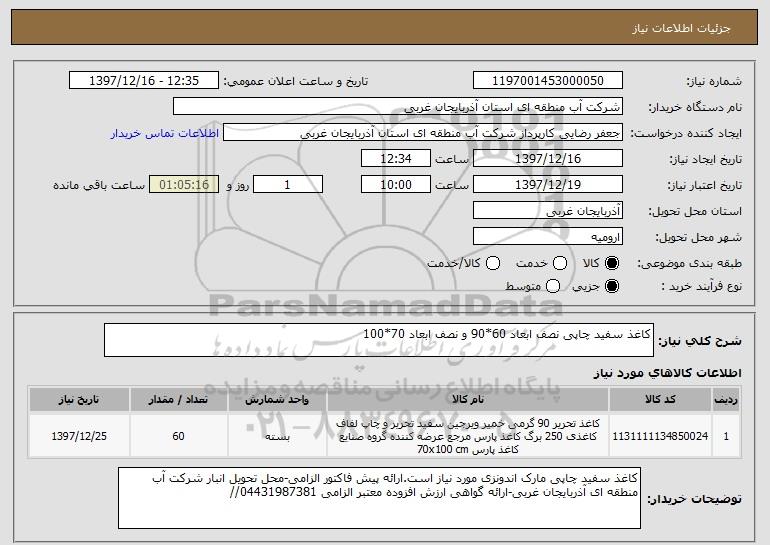
Task: Click the طبقه بندی موضوعی label
Action: pos(689,264)
